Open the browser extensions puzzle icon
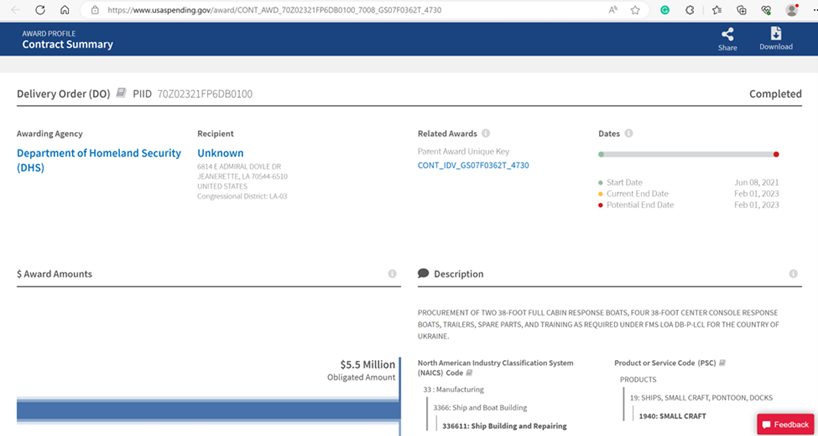Screen dimensions: 818x436 click(x=690, y=10)
